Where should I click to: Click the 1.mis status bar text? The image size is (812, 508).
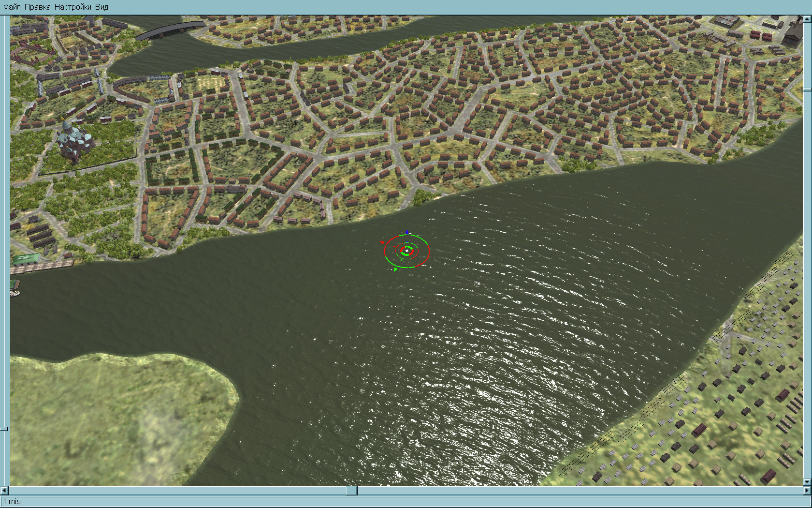(12, 502)
